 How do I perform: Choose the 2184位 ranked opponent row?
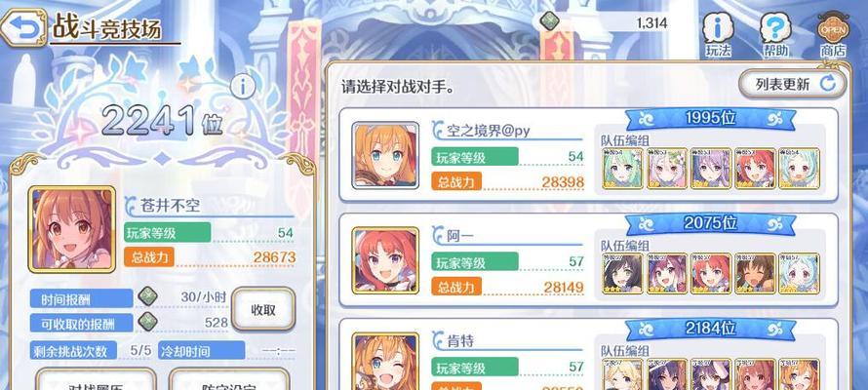coord(588,355)
